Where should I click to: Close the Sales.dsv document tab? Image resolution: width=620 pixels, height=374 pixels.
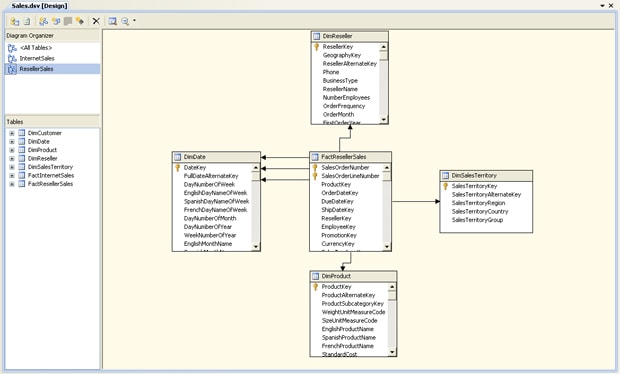(x=611, y=6)
